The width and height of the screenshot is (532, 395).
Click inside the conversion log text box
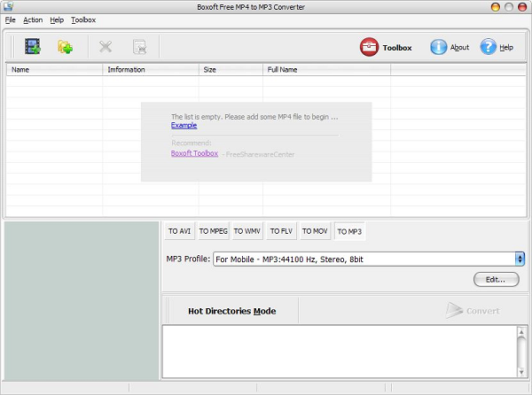tap(340, 352)
